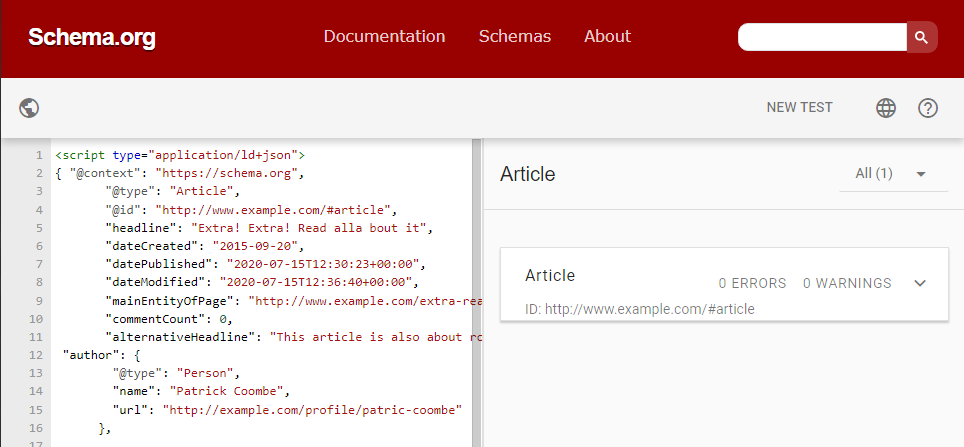
Task: Open the Documentation menu item
Action: (x=384, y=36)
